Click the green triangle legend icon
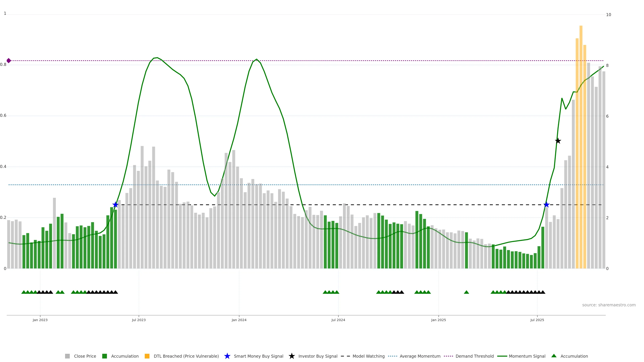This screenshot has width=644, height=362. click(x=554, y=356)
